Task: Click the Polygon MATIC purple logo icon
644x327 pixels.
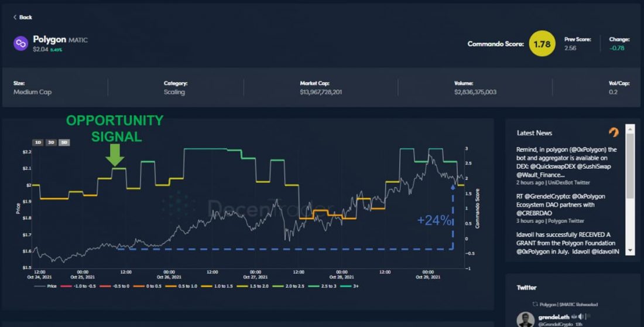Action: 21,43
